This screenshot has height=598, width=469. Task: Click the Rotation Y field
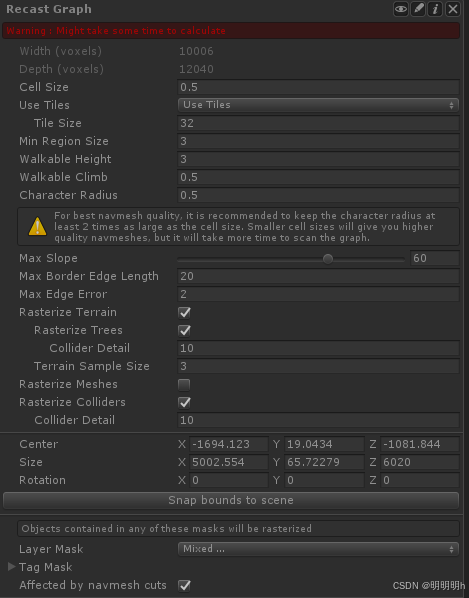[x=324, y=480]
